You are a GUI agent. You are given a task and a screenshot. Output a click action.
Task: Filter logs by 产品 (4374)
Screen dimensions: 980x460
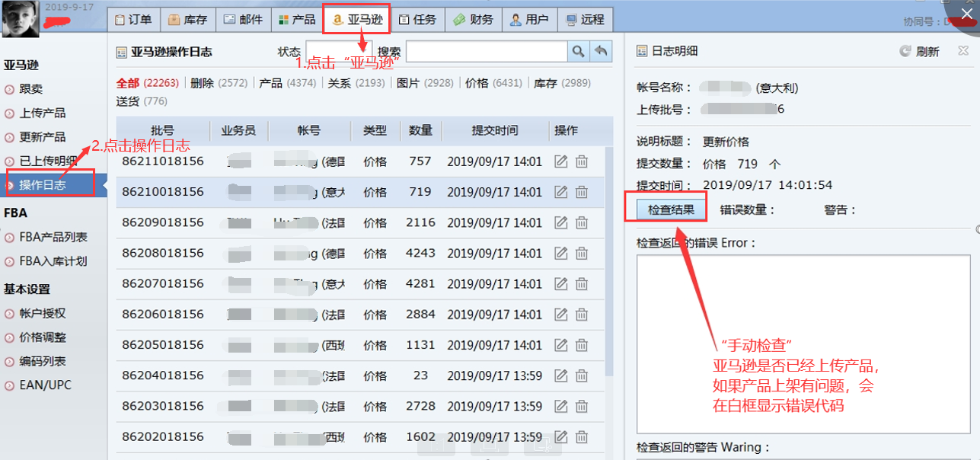pyautogui.click(x=288, y=83)
